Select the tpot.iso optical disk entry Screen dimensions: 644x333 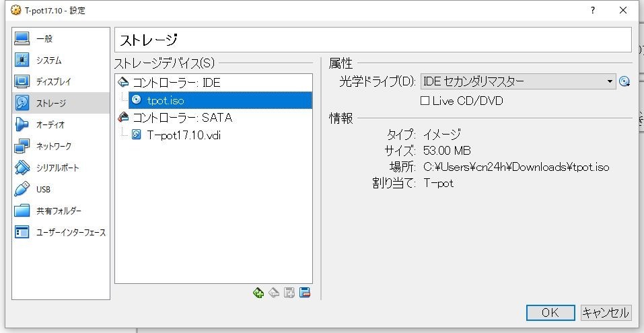tap(220, 100)
